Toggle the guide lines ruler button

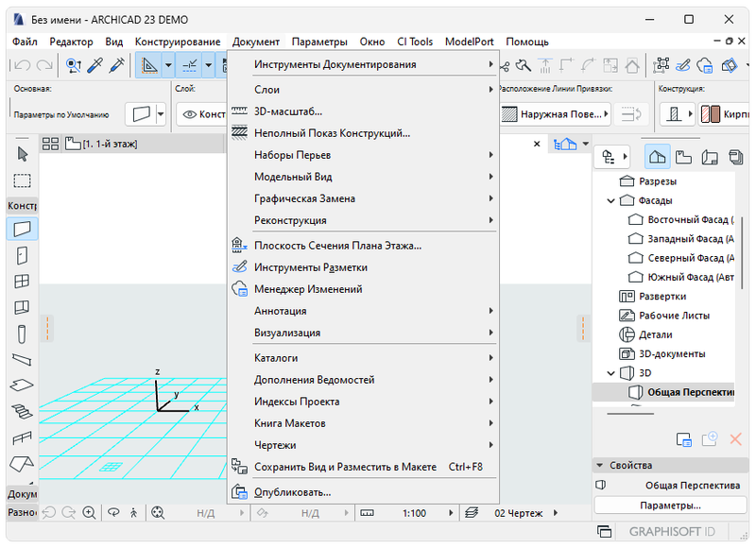149,64
